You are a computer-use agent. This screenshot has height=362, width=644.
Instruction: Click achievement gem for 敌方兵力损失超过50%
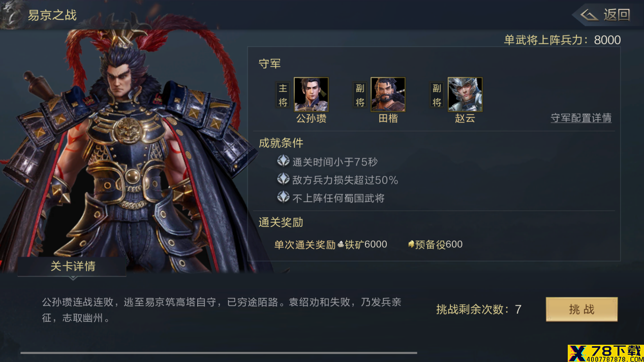(283, 179)
